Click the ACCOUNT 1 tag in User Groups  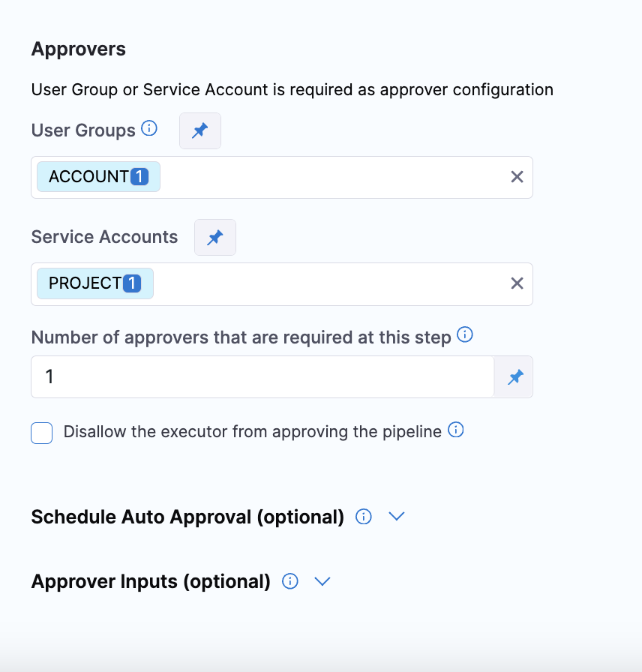click(98, 177)
